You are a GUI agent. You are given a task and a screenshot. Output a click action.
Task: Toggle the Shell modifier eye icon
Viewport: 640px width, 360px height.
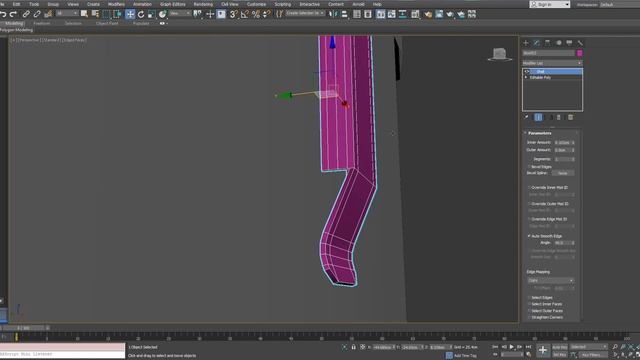click(527, 71)
